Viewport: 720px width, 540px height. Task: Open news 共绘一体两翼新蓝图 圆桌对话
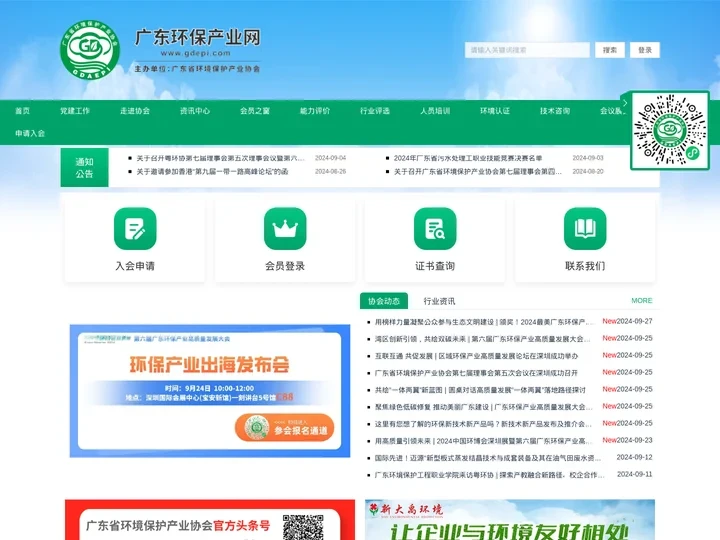[x=480, y=390]
